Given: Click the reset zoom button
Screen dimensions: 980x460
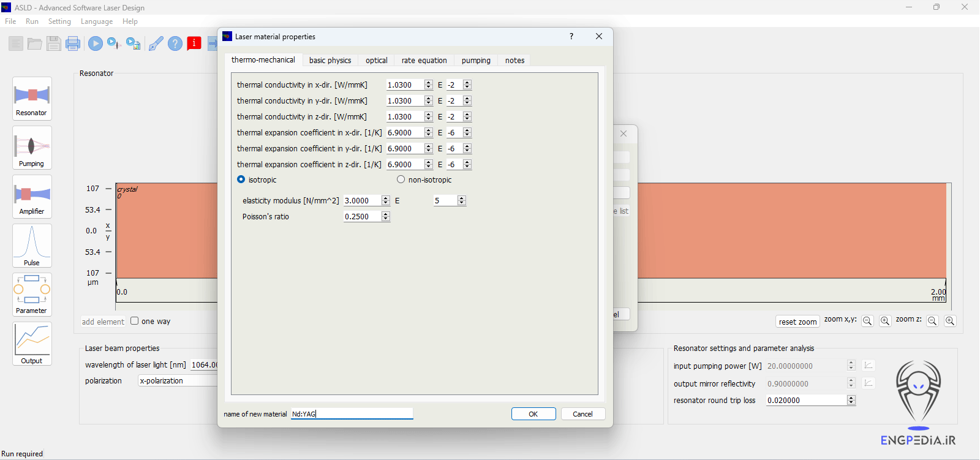Looking at the screenshot, I should (797, 322).
